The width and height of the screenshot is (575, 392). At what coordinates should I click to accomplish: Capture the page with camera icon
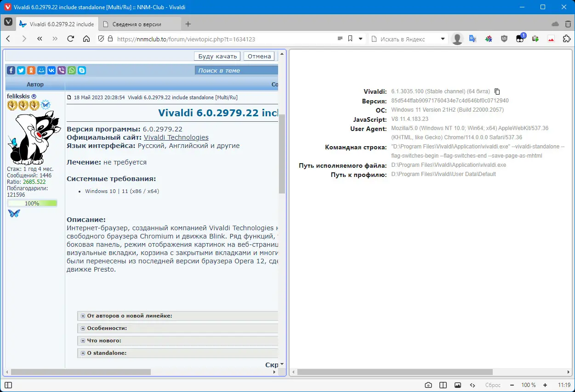428,385
